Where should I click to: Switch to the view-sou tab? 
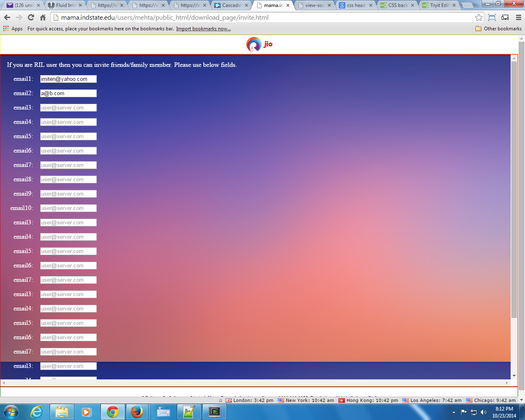(x=313, y=5)
